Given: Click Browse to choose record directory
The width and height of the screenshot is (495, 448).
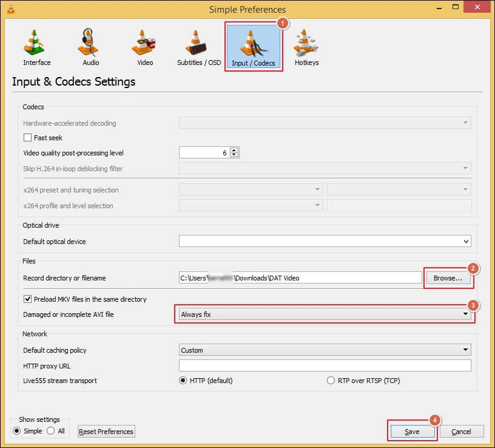Looking at the screenshot, I should tap(448, 278).
